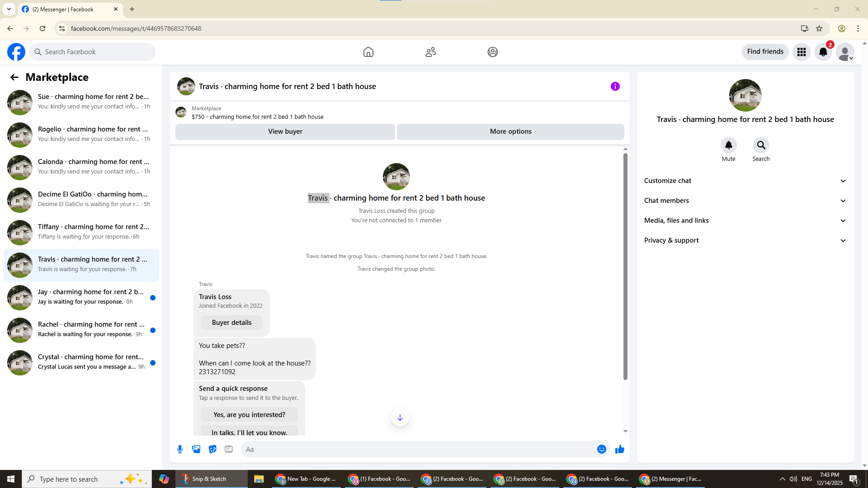The image size is (868, 488).
Task: Open the GIF picker icon
Action: coord(229,449)
